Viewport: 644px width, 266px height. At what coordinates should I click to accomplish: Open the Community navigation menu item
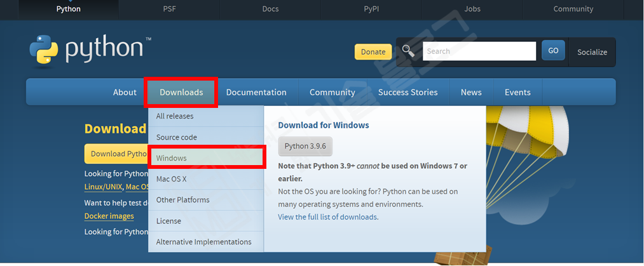click(x=332, y=92)
